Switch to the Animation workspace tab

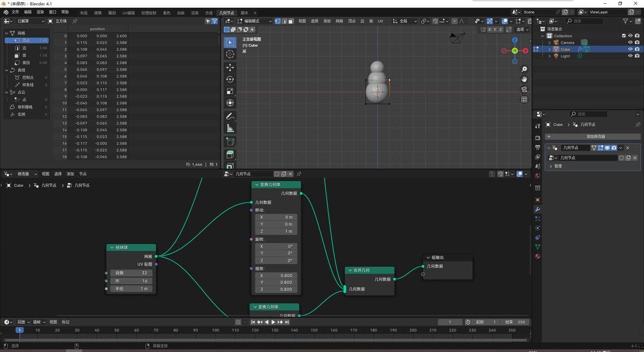180,13
